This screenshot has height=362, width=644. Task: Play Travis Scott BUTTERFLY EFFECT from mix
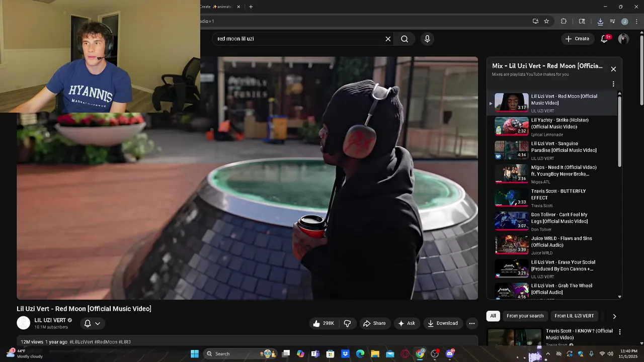click(x=551, y=198)
